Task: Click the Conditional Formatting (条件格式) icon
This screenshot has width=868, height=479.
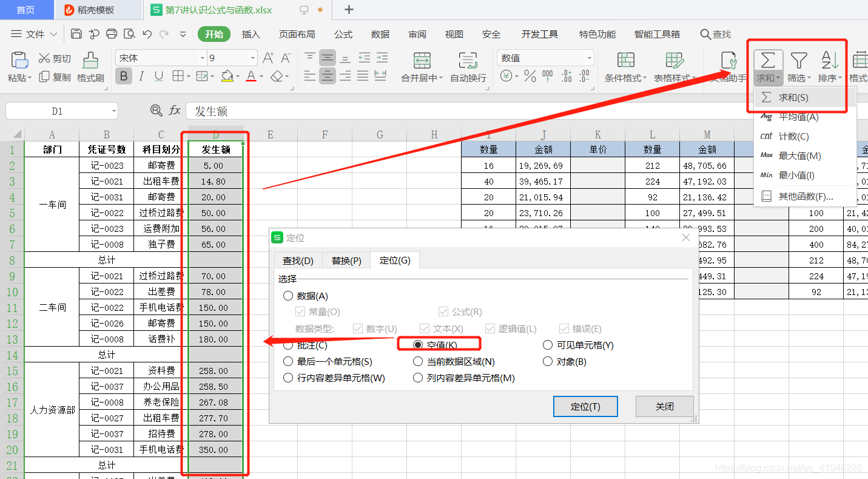Action: (626, 60)
